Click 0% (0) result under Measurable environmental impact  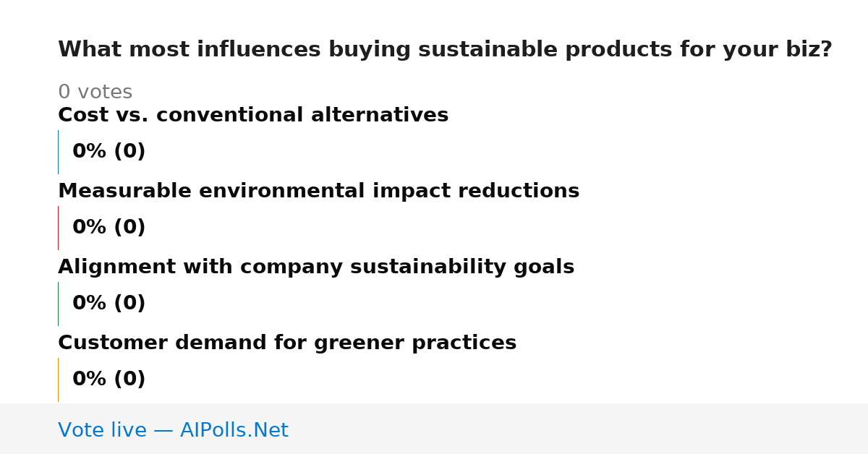109,228
